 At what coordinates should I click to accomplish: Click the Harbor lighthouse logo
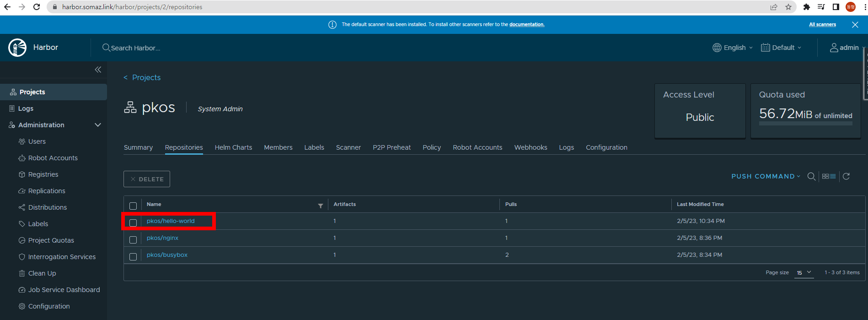tap(17, 48)
